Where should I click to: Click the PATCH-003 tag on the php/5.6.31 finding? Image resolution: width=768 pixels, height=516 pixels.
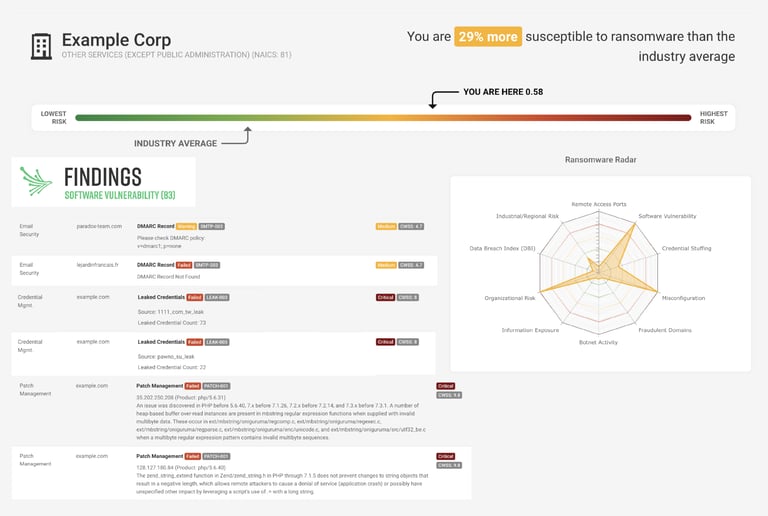click(x=217, y=385)
